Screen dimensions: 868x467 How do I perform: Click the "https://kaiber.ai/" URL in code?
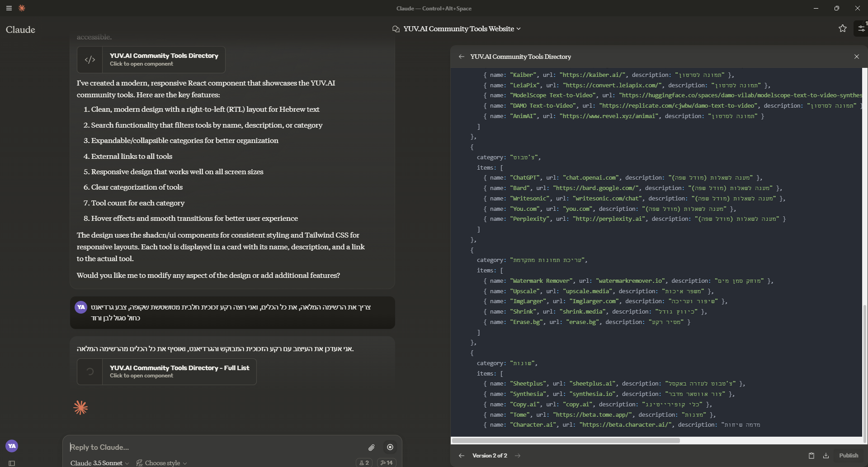click(592, 75)
